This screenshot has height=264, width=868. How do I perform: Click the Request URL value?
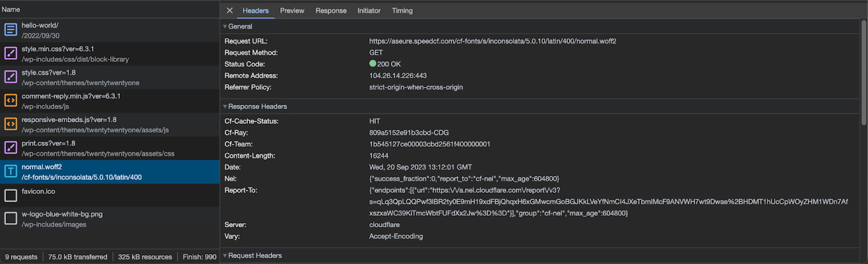point(493,41)
